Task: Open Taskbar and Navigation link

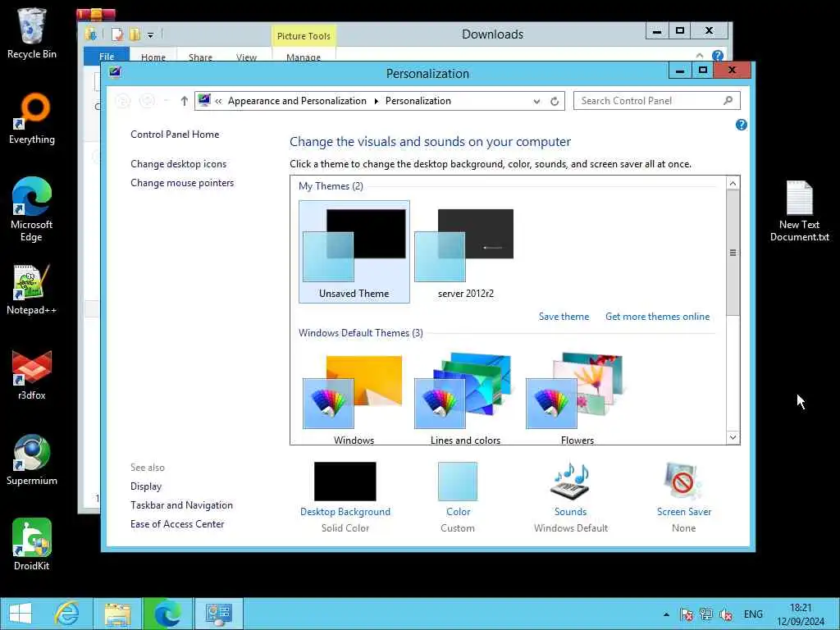Action: 181,505
